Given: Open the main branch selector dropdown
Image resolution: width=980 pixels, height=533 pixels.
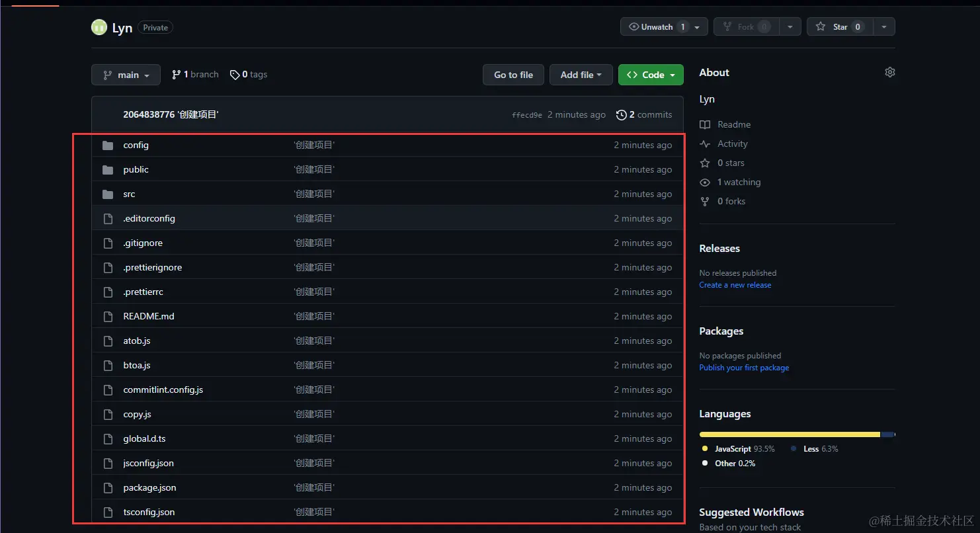Looking at the screenshot, I should pos(126,75).
